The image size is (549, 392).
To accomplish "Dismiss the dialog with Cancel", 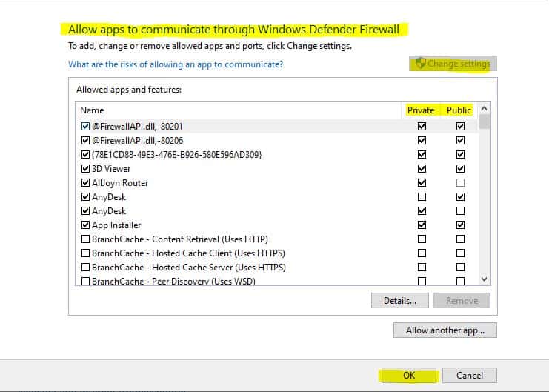I will (470, 376).
